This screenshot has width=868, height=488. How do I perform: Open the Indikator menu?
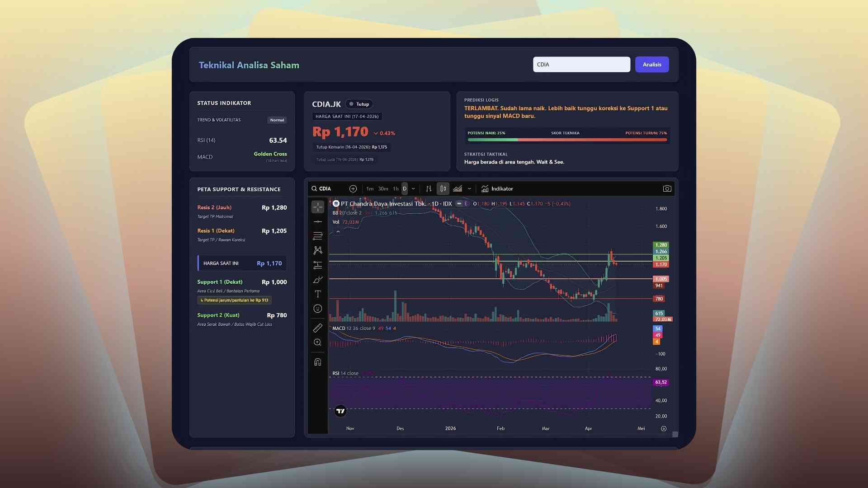[497, 189]
